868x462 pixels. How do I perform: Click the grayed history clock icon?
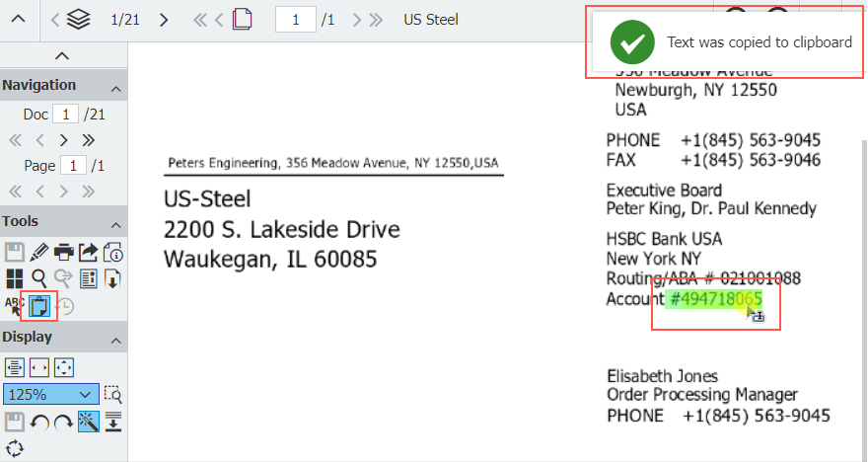coord(65,306)
